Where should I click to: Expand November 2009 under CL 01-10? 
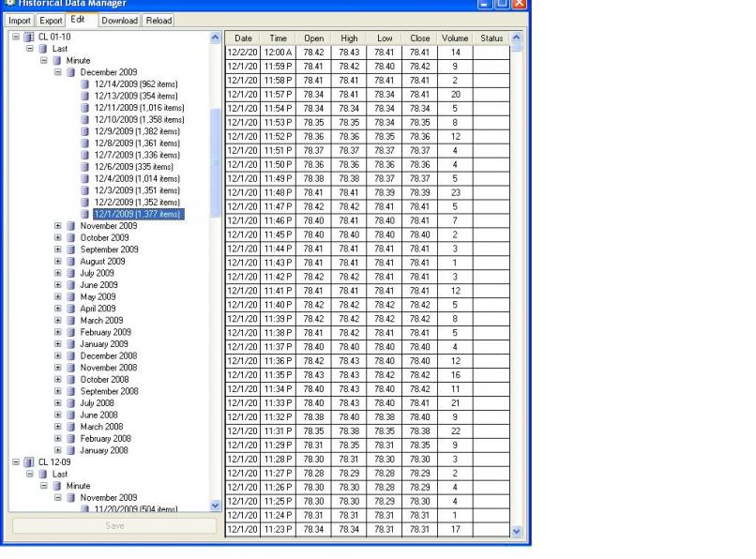pyautogui.click(x=58, y=226)
